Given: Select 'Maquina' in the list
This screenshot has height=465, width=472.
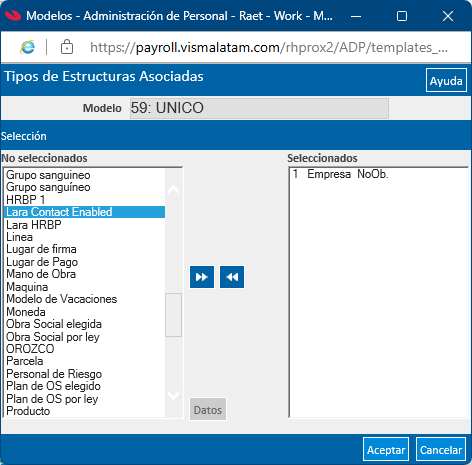Looking at the screenshot, I should pyautogui.click(x=85, y=287).
